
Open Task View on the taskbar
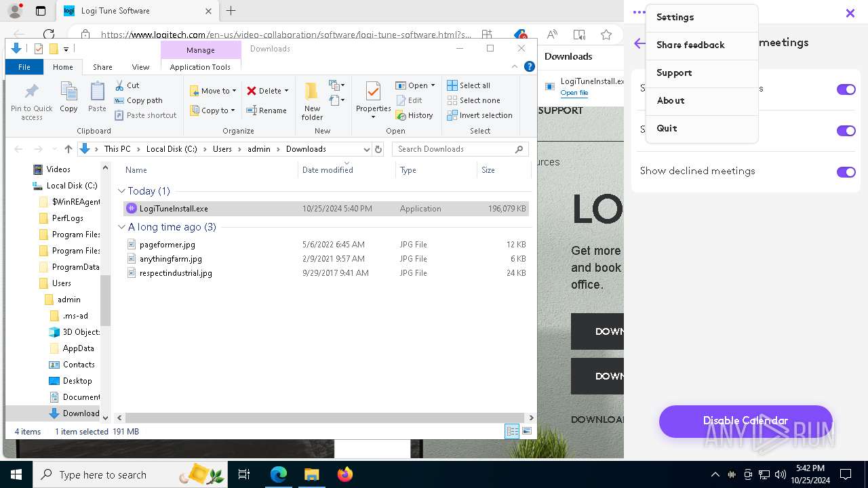tap(244, 474)
